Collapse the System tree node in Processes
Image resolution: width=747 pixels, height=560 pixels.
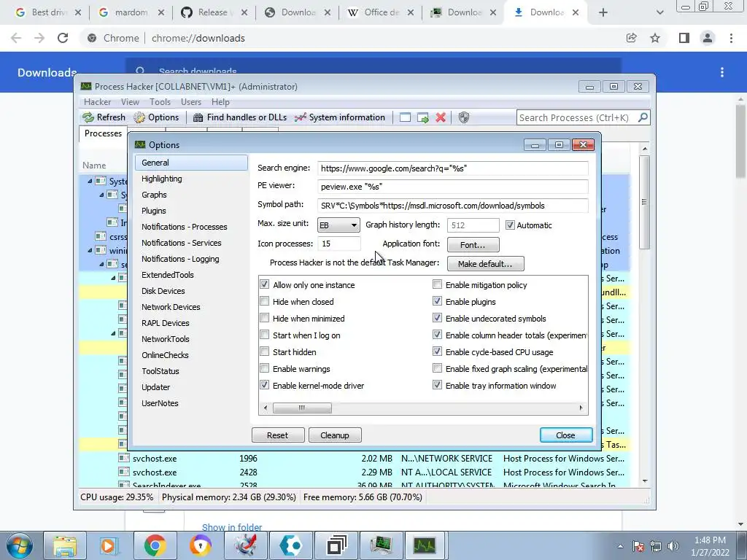[x=90, y=181]
